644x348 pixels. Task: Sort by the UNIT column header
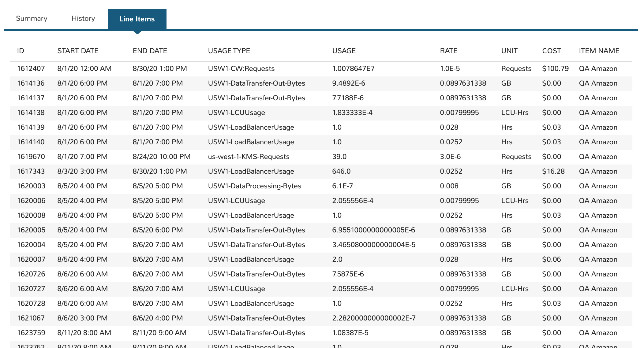coord(509,51)
